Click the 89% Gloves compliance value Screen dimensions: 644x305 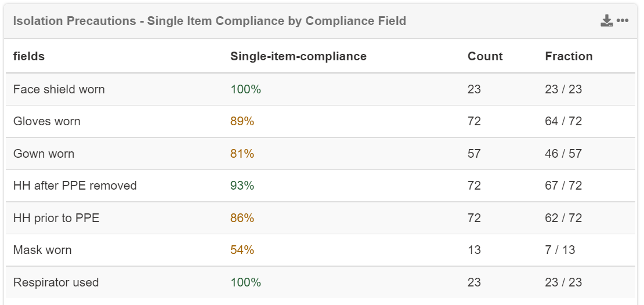tap(242, 121)
